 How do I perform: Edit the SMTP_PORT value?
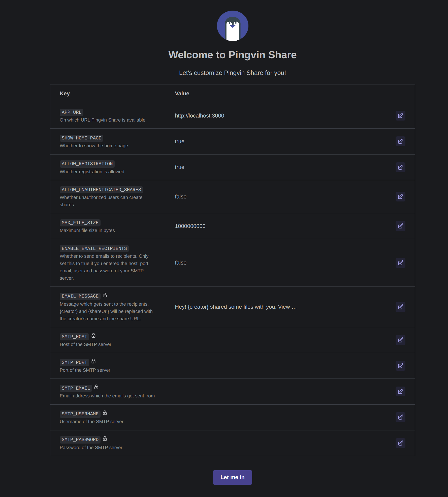click(400, 366)
